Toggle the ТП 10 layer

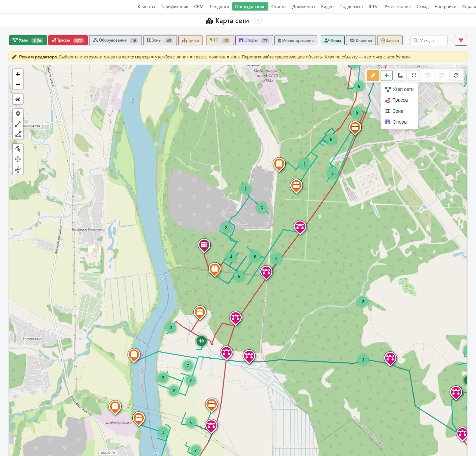pyautogui.click(x=220, y=40)
